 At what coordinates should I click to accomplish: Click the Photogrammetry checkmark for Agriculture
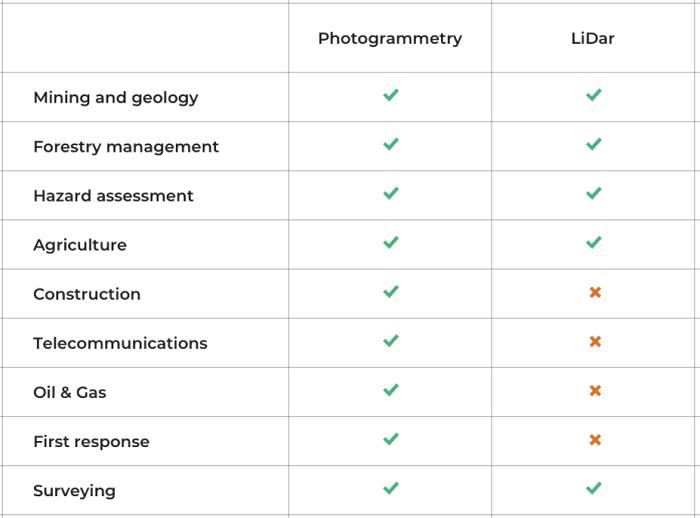391,242
